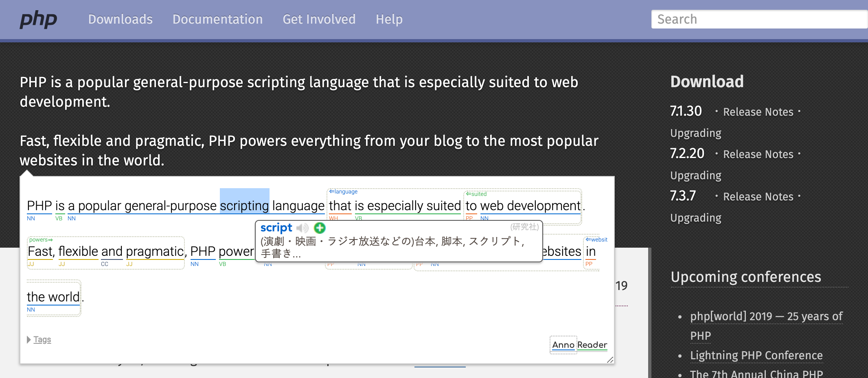Click the Anno Reader label

pyautogui.click(x=579, y=345)
